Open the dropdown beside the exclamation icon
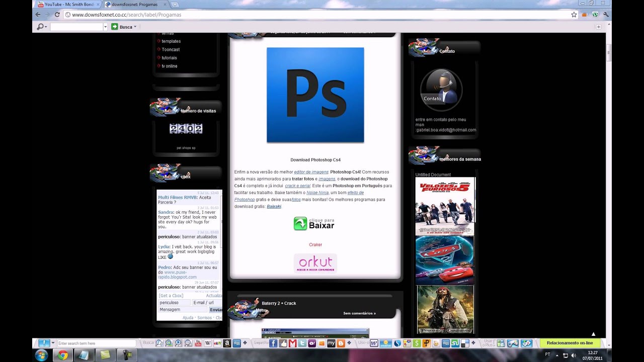644x362 pixels. [x=53, y=343]
